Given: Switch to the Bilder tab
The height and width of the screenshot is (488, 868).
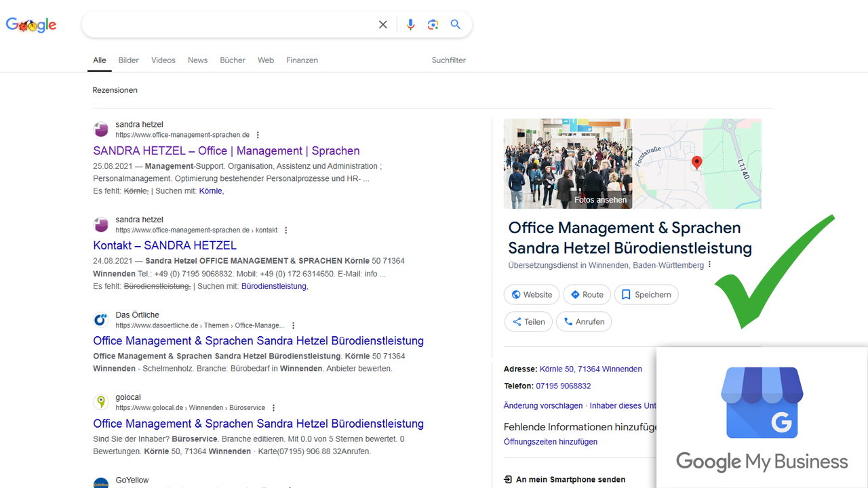Looking at the screenshot, I should tap(128, 60).
